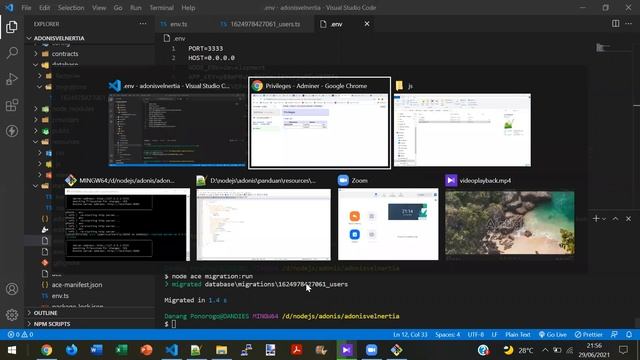This screenshot has width=640, height=360.
Task: Open Run and Debug view
Action: (x=12, y=79)
